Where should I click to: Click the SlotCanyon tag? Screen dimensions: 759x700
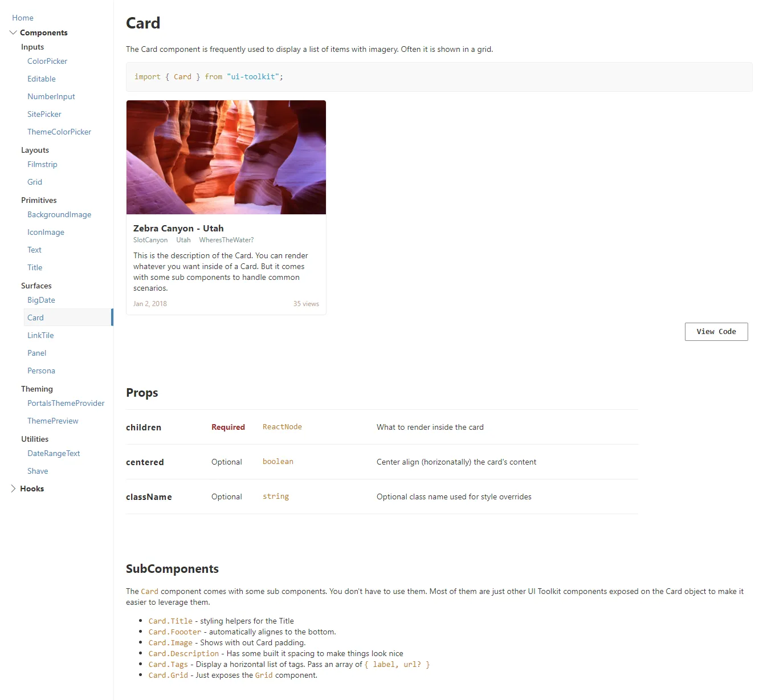(150, 240)
